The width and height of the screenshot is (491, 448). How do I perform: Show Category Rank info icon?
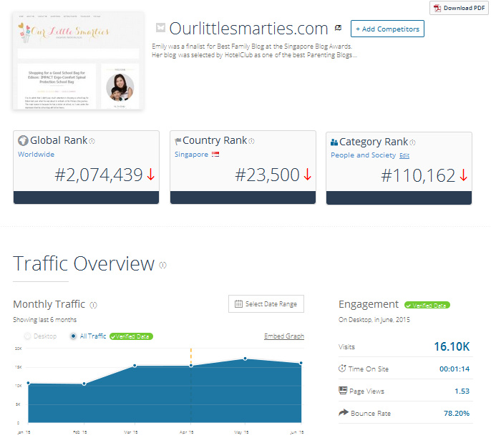pos(413,142)
